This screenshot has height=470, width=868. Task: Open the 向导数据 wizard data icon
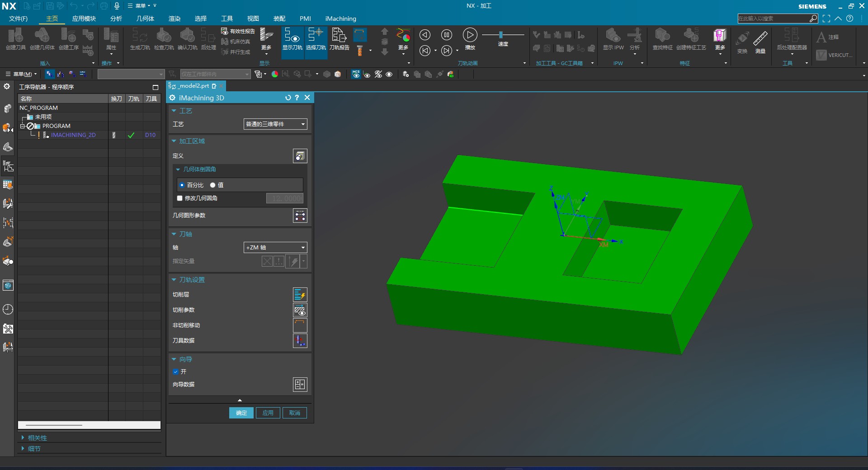[300, 385]
